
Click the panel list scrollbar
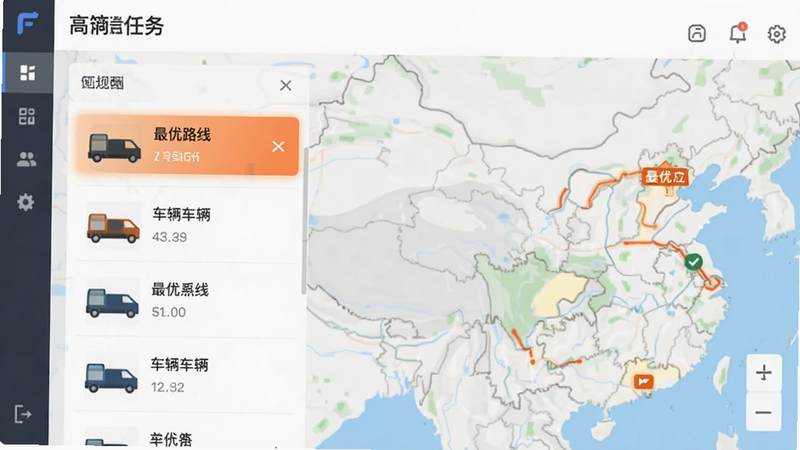point(304,221)
